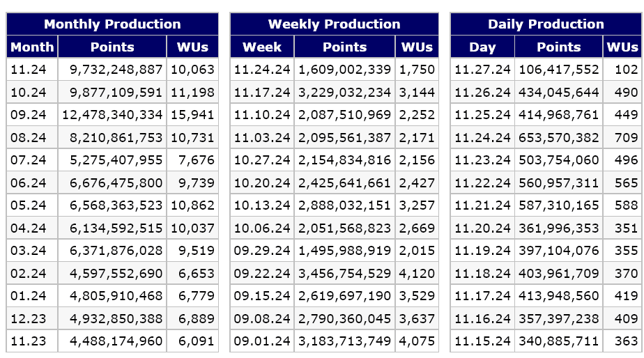
Task: Click the day 11.15.24 cell
Action: click(x=482, y=341)
